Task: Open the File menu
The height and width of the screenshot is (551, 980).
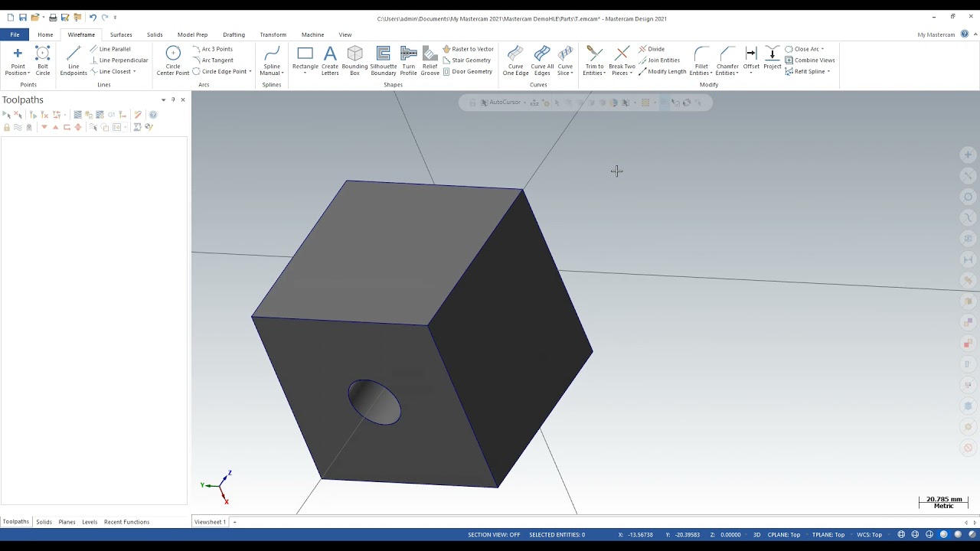Action: pyautogui.click(x=15, y=34)
